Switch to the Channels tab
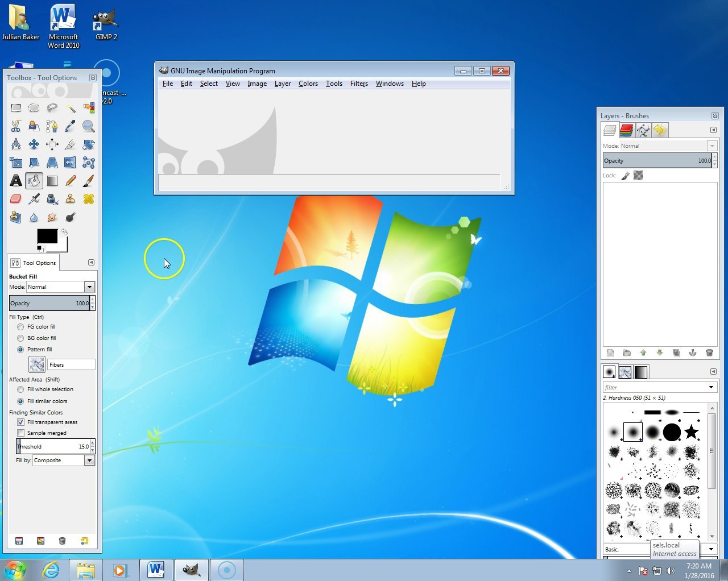The width and height of the screenshot is (728, 581). 626,130
